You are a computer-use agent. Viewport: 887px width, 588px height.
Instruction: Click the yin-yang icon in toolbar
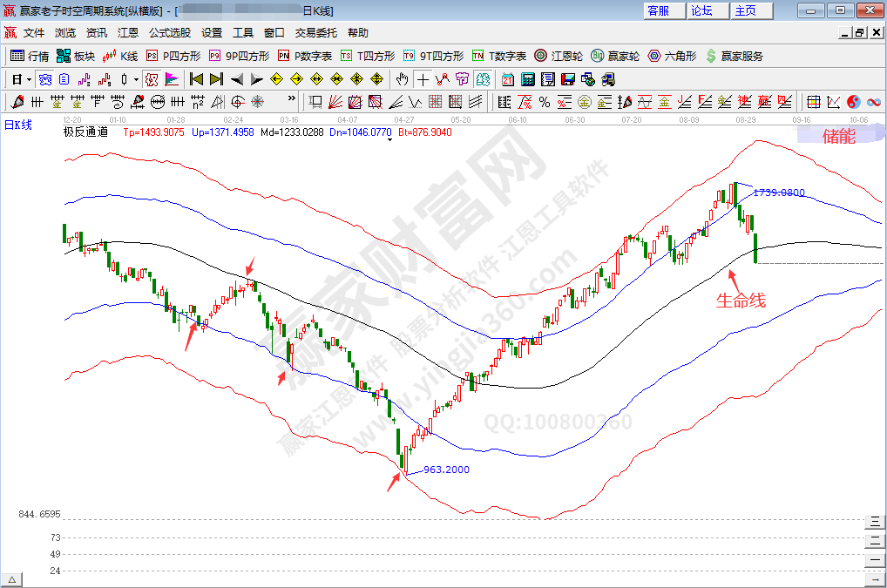pyautogui.click(x=853, y=102)
